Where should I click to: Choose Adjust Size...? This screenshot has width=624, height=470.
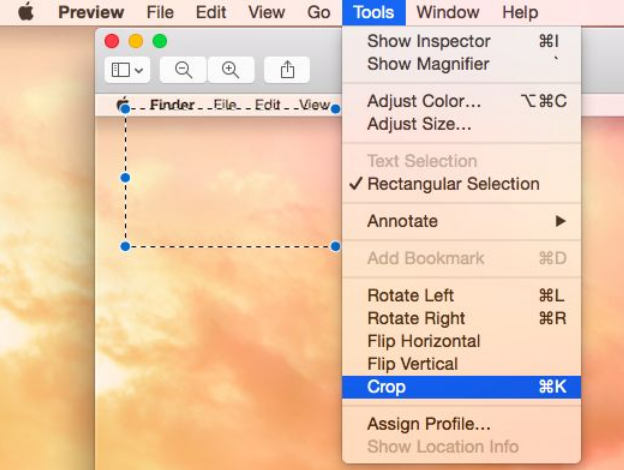[x=462, y=124]
